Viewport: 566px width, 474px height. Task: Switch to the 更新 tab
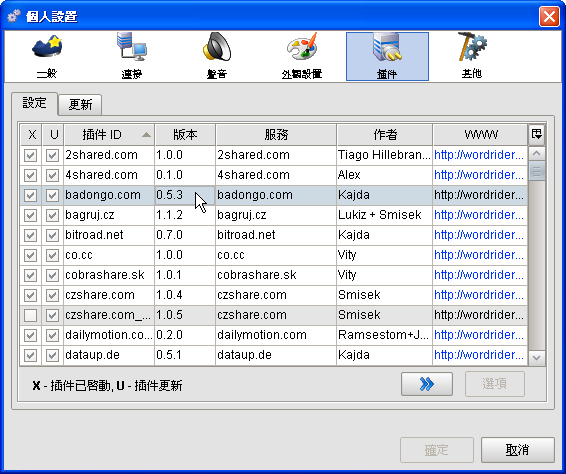(x=80, y=105)
